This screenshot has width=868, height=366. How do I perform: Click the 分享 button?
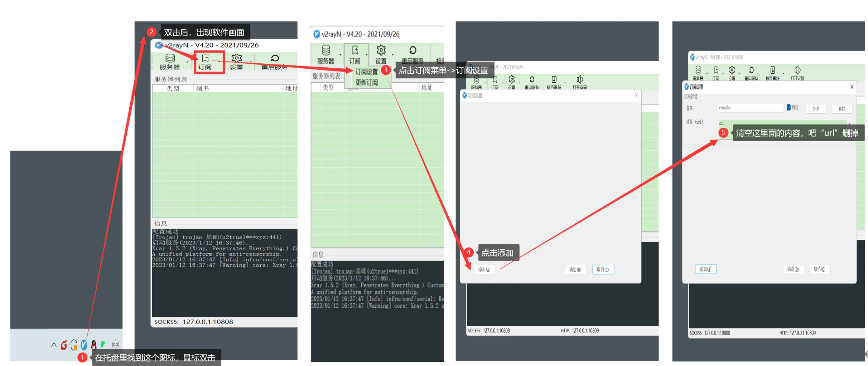(x=816, y=109)
